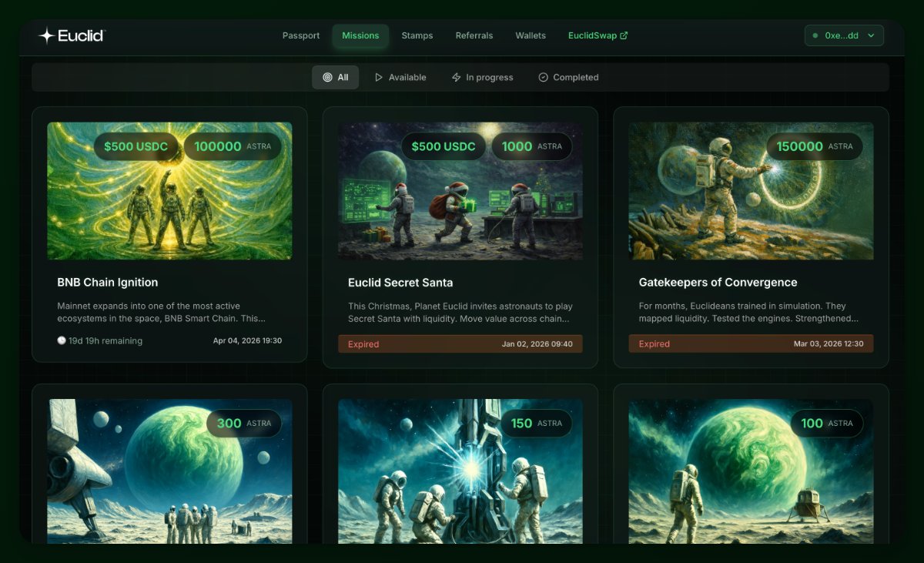924x563 pixels.
Task: Expand the 0xe...dd wallet dropdown chevron
Action: 871,35
